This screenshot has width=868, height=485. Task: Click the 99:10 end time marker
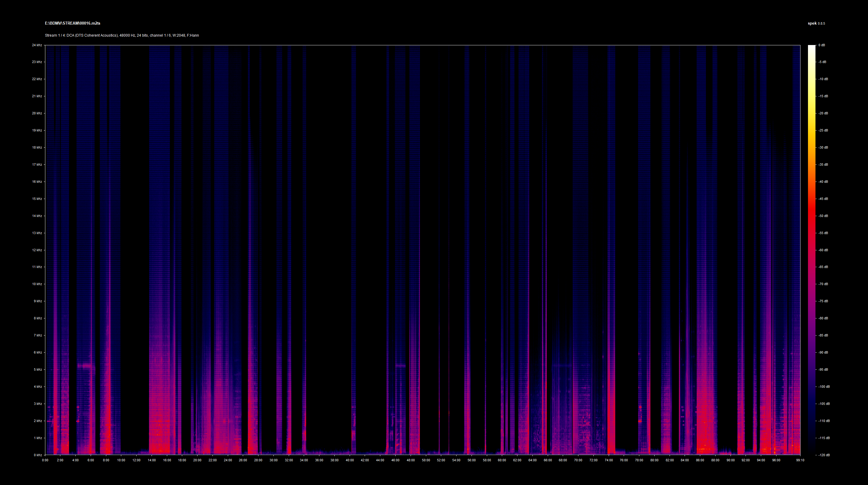800,460
